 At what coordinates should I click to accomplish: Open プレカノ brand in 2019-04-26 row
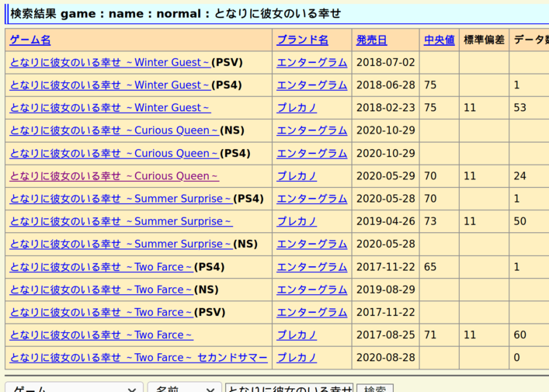point(297,221)
